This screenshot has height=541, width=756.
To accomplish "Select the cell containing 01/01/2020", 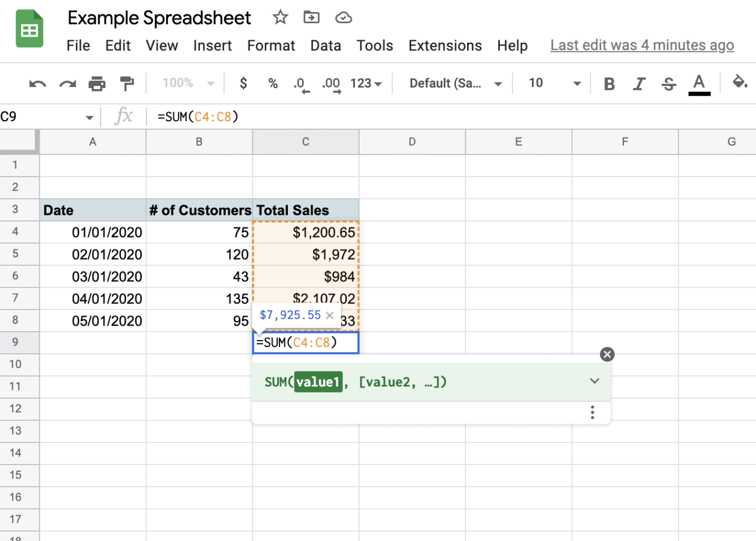I will point(93,232).
